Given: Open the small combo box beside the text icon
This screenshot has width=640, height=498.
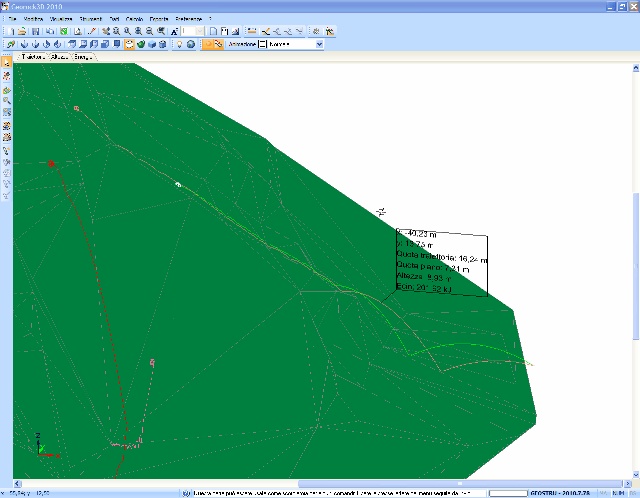Looking at the screenshot, I should (193, 31).
